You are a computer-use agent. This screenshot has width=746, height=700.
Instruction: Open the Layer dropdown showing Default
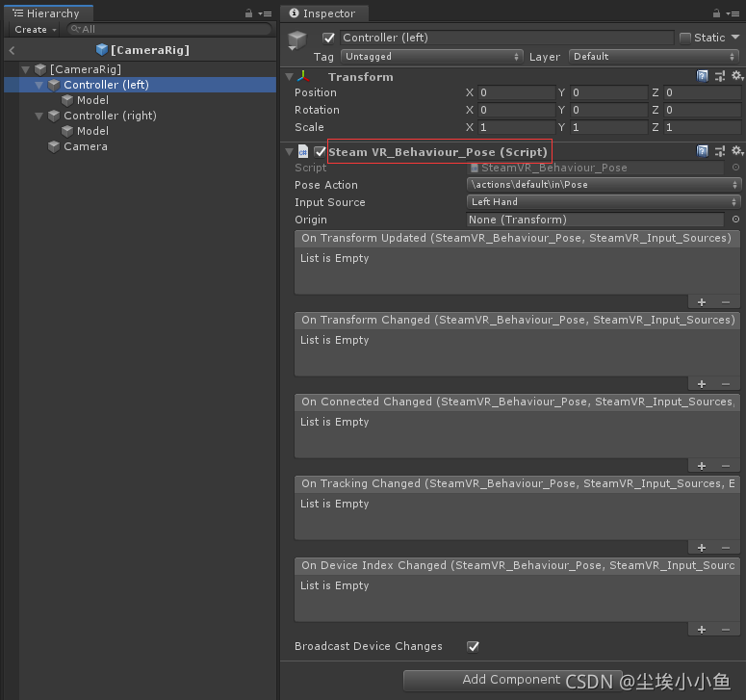click(x=654, y=57)
